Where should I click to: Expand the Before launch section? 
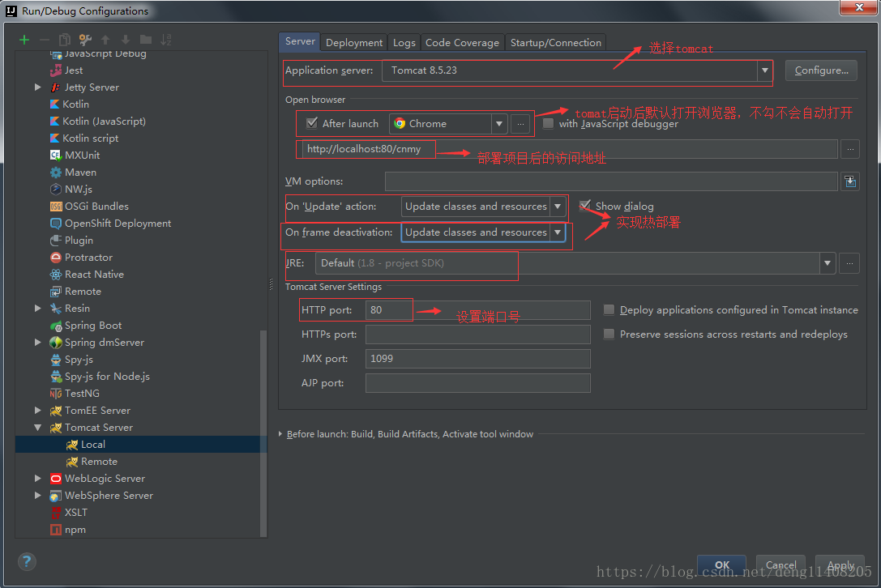point(280,434)
